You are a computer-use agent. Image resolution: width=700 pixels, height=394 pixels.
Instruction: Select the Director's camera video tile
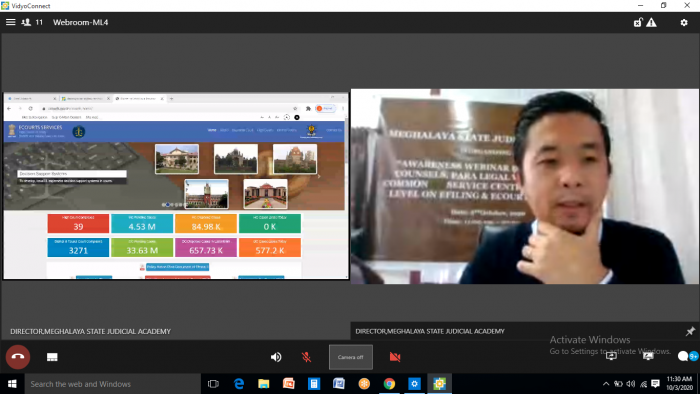(525, 186)
